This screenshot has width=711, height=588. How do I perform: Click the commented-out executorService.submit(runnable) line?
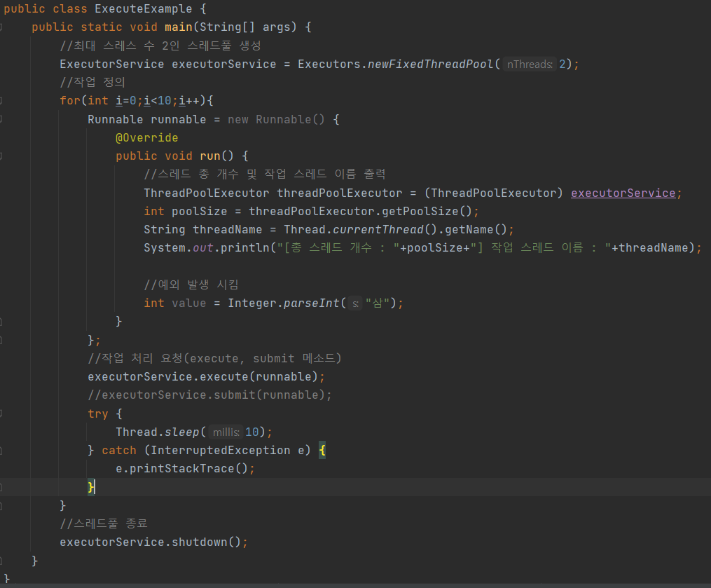(210, 395)
